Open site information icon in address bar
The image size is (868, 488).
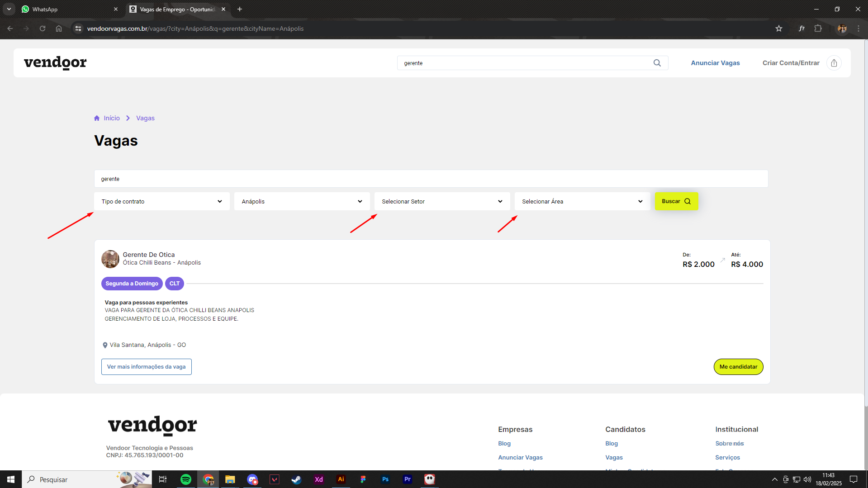pyautogui.click(x=78, y=28)
